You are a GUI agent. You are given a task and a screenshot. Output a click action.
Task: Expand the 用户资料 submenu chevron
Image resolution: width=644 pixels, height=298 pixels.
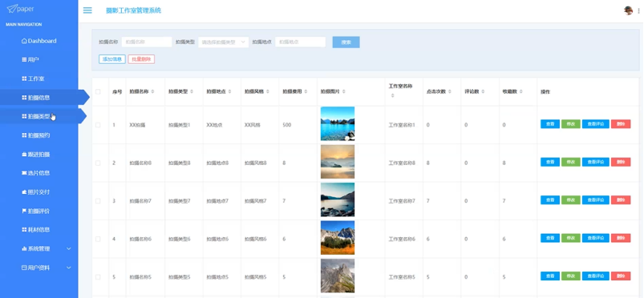point(69,268)
